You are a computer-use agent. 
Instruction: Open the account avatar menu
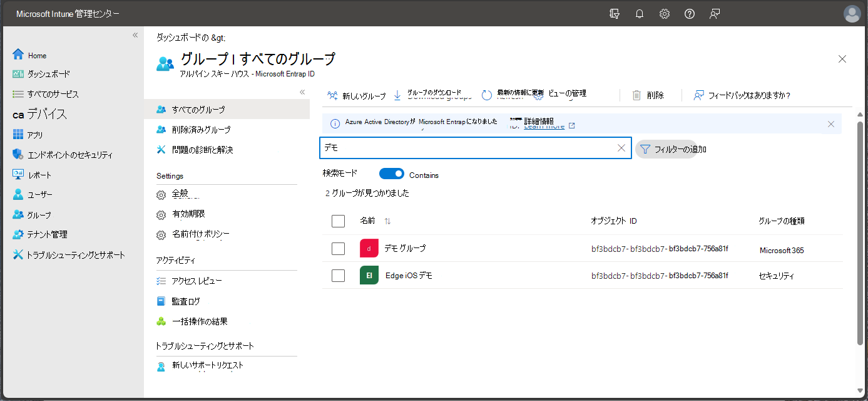[x=852, y=14]
